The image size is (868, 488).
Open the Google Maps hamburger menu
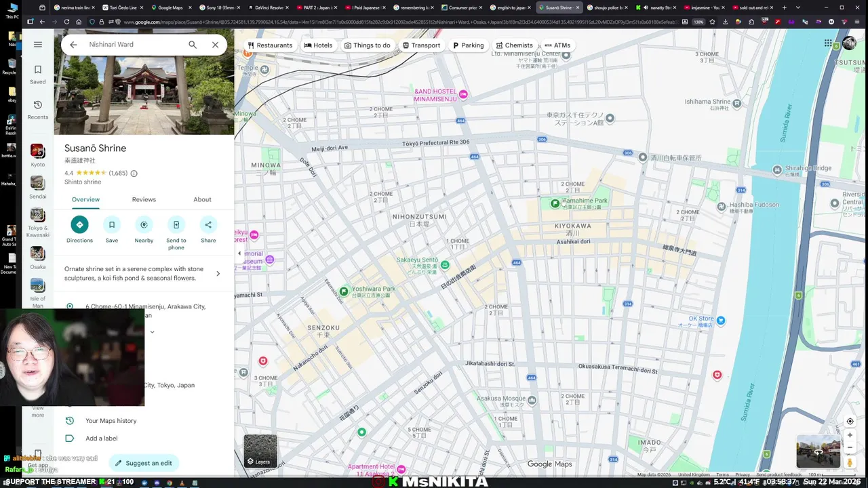[38, 45]
